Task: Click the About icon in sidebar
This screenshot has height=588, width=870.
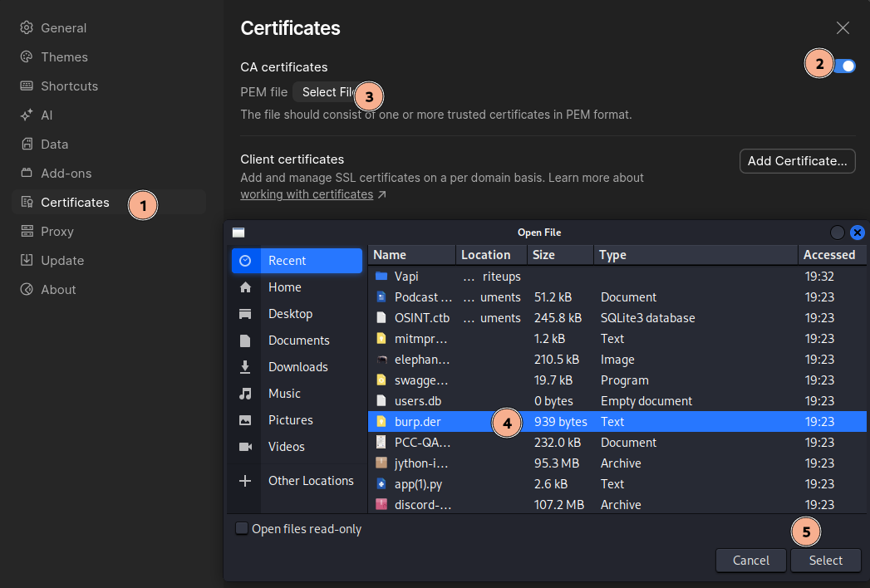Action: pyautogui.click(x=27, y=290)
